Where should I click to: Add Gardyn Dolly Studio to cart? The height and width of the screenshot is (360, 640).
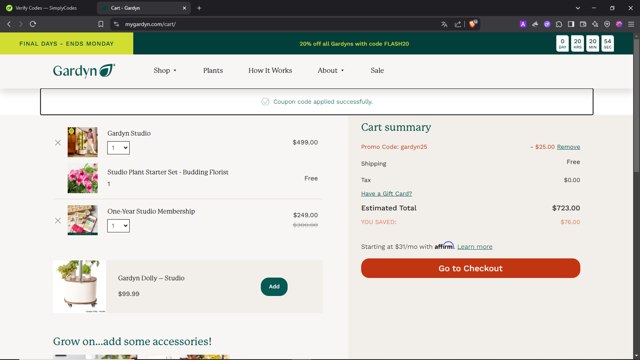coord(274,287)
